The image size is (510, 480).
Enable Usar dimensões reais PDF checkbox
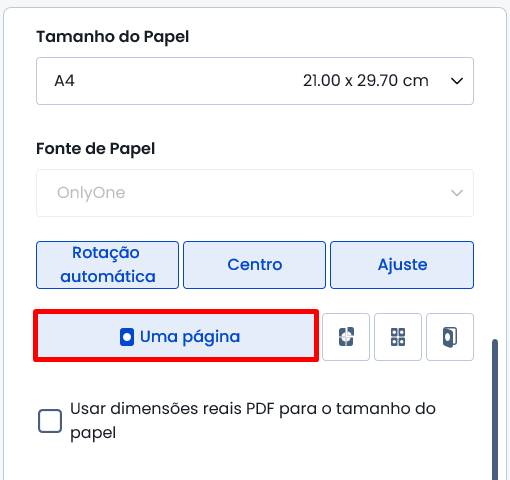[x=50, y=421]
